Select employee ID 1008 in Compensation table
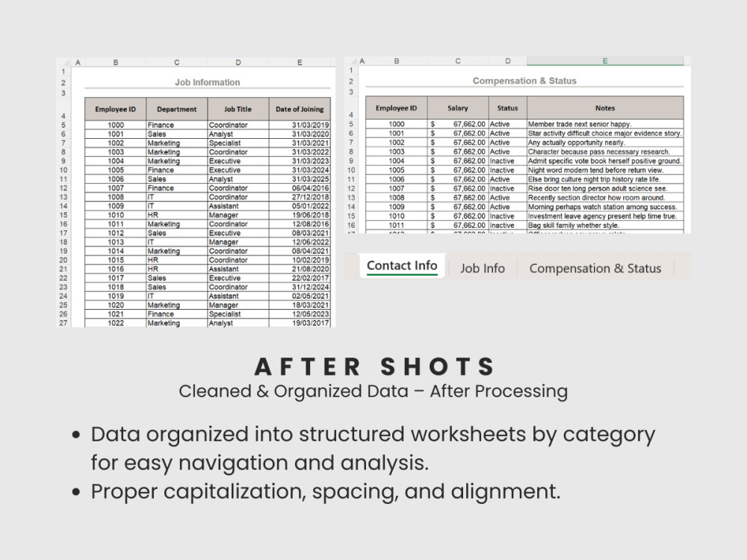Screen dimensions: 747x560 (x=397, y=198)
